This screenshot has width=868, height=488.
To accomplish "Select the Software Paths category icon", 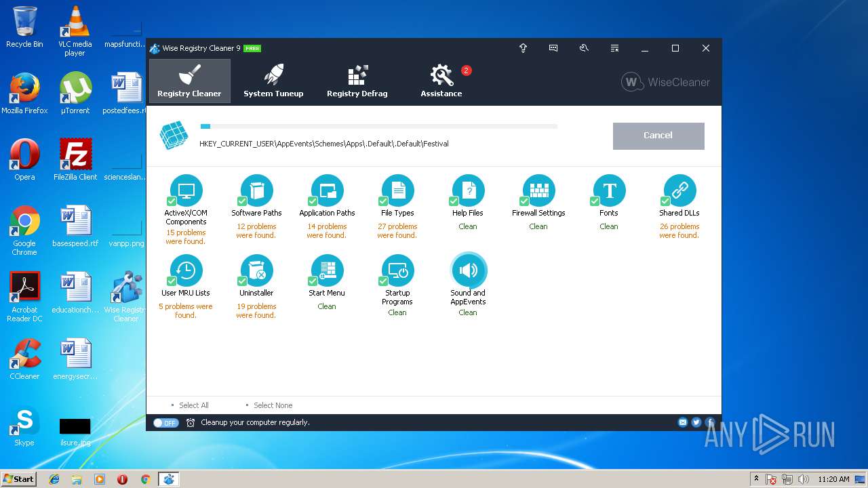I will tap(256, 190).
